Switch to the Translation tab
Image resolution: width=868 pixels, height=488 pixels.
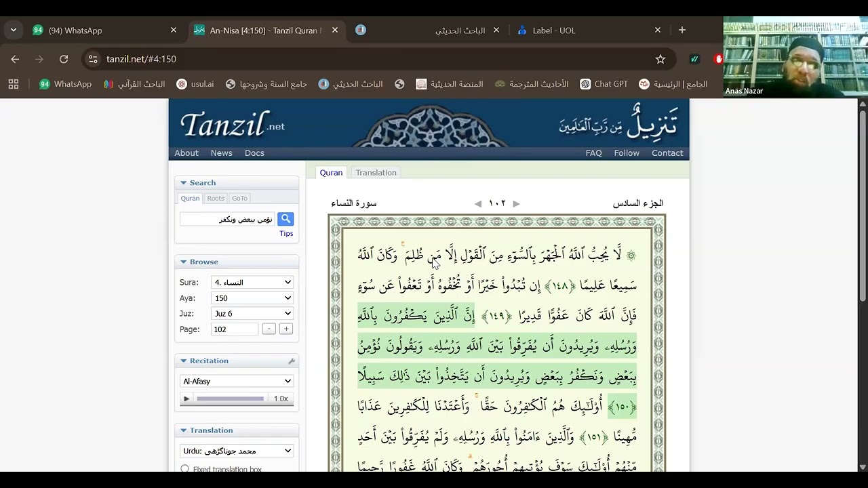click(x=376, y=173)
